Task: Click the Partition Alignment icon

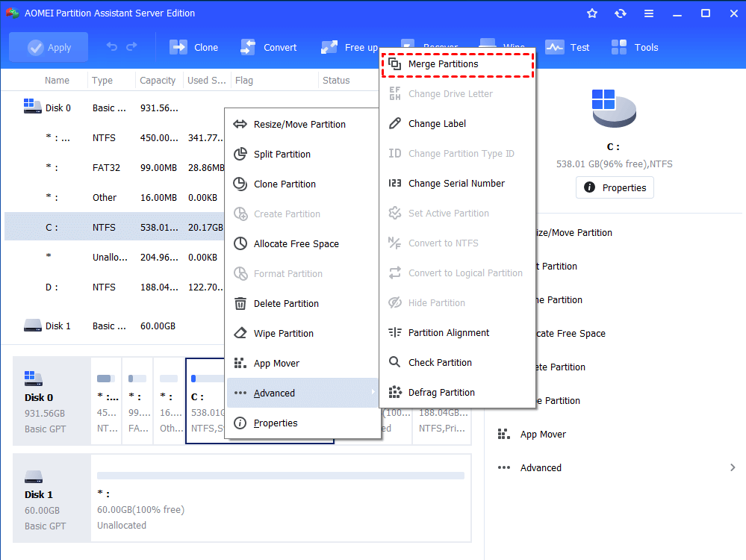Action: tap(395, 332)
